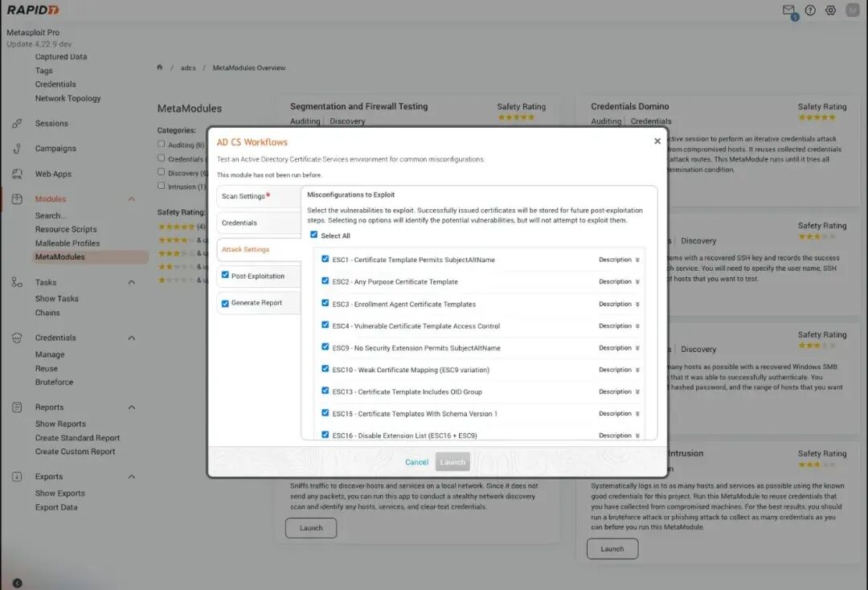The width and height of the screenshot is (868, 590).
Task: Click the Cancel link in the dialog
Action: pyautogui.click(x=416, y=461)
